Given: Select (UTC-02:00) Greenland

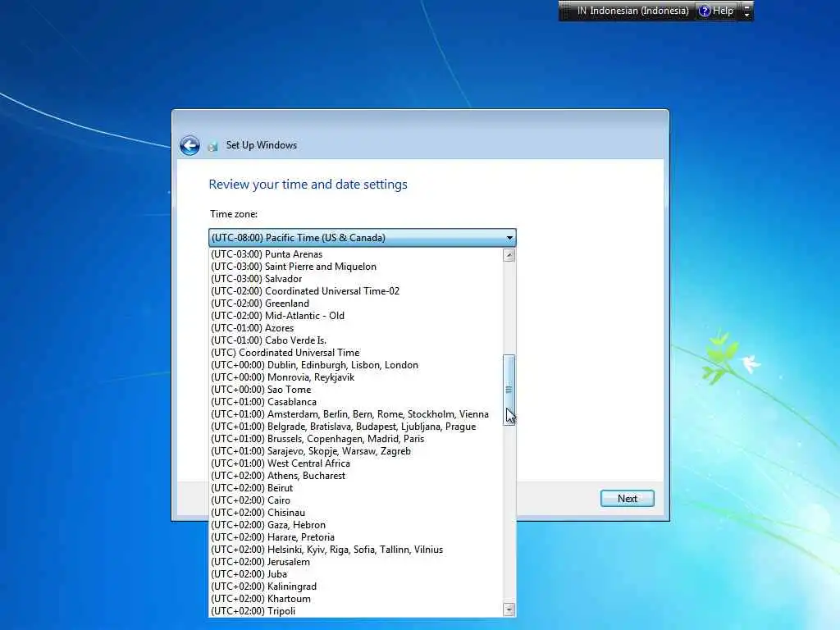Looking at the screenshot, I should [356, 304].
